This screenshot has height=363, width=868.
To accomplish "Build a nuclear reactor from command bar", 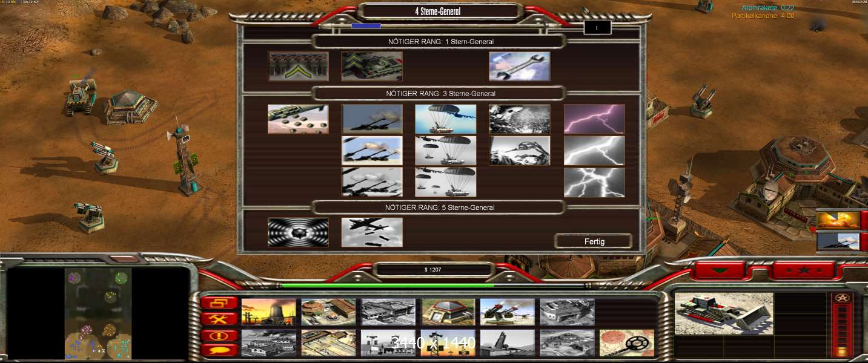I will click(x=269, y=312).
